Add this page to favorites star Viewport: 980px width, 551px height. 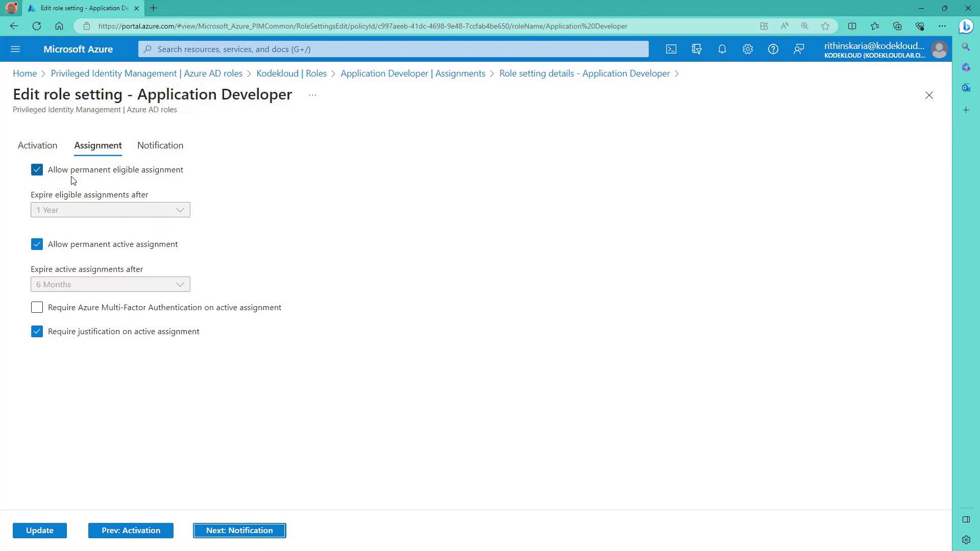(x=825, y=26)
